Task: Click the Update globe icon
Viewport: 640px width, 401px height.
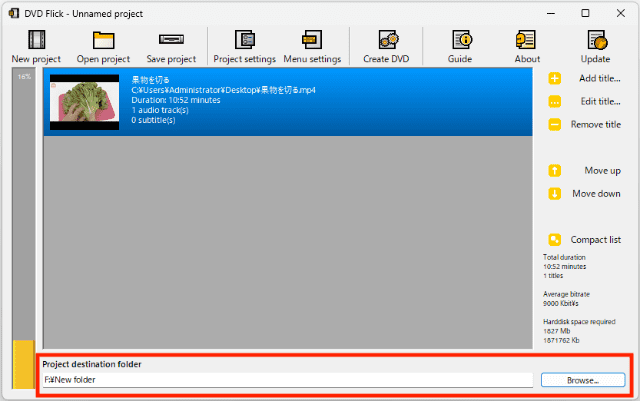Action: pyautogui.click(x=597, y=40)
